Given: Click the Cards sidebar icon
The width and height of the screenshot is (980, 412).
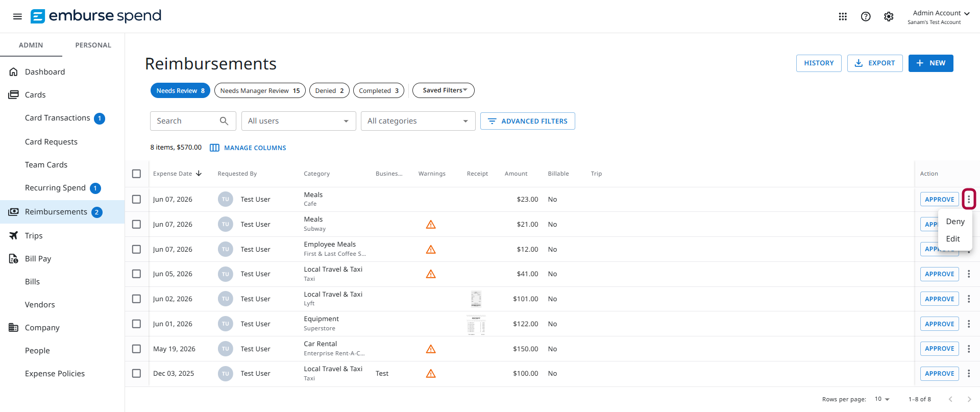Looking at the screenshot, I should (x=14, y=95).
